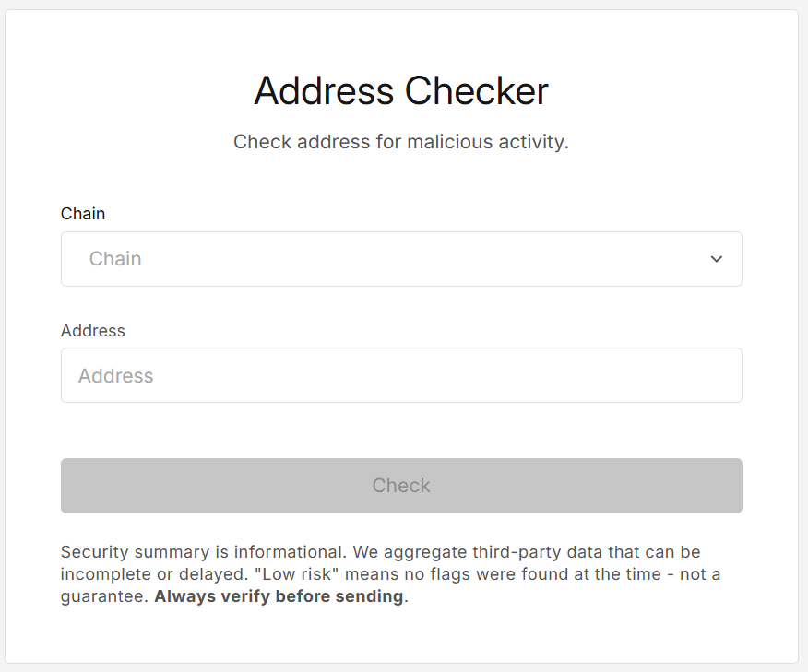Click the Chain placeholder text
This screenshot has height=672, width=808.
[x=115, y=259]
